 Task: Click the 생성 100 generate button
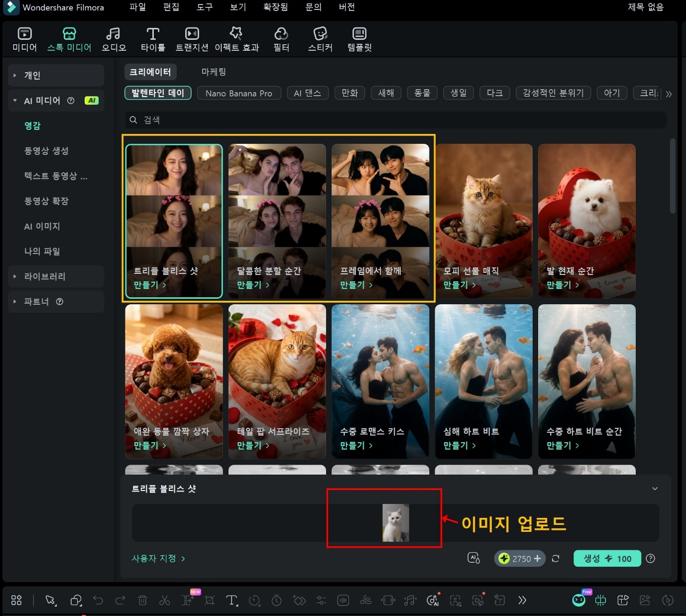pyautogui.click(x=607, y=559)
